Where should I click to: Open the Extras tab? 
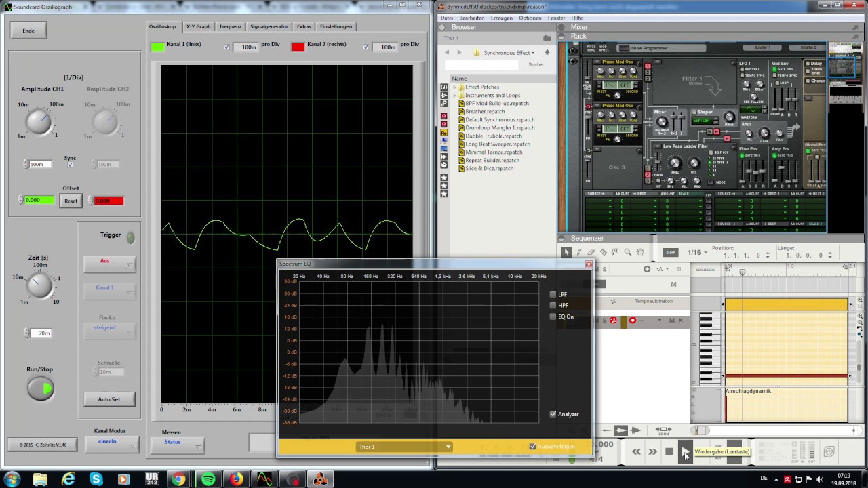pyautogui.click(x=304, y=26)
